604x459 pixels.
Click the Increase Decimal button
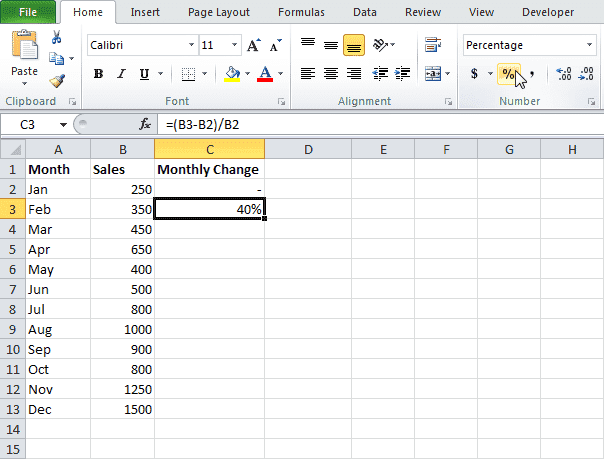tap(563, 74)
